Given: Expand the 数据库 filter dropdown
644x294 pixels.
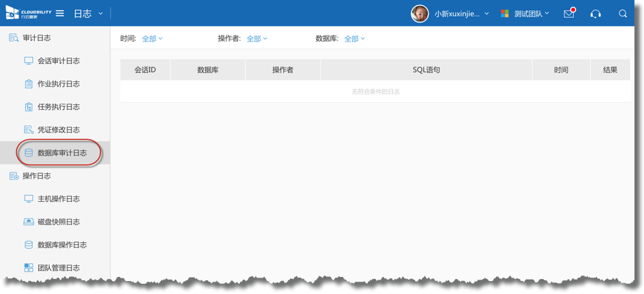Looking at the screenshot, I should [355, 39].
